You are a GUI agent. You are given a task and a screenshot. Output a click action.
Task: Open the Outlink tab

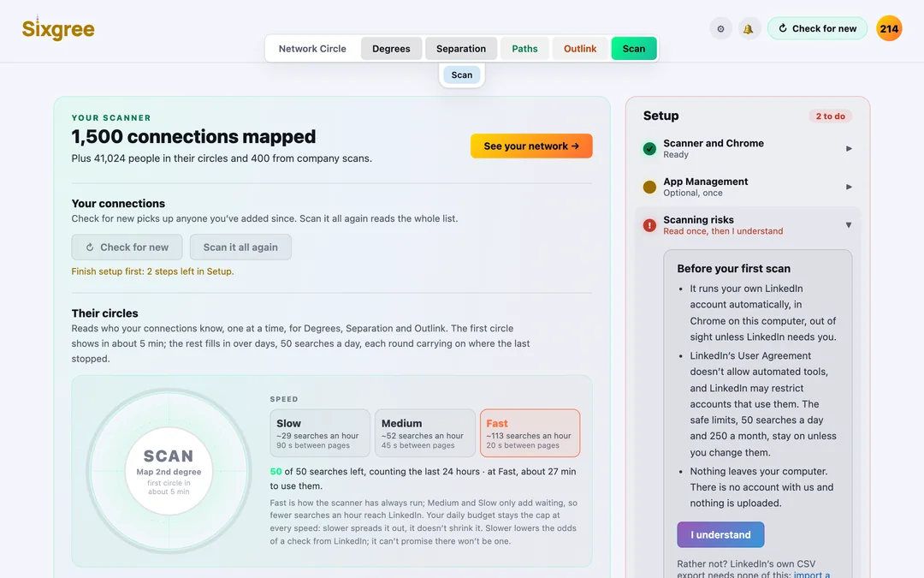[x=580, y=48]
